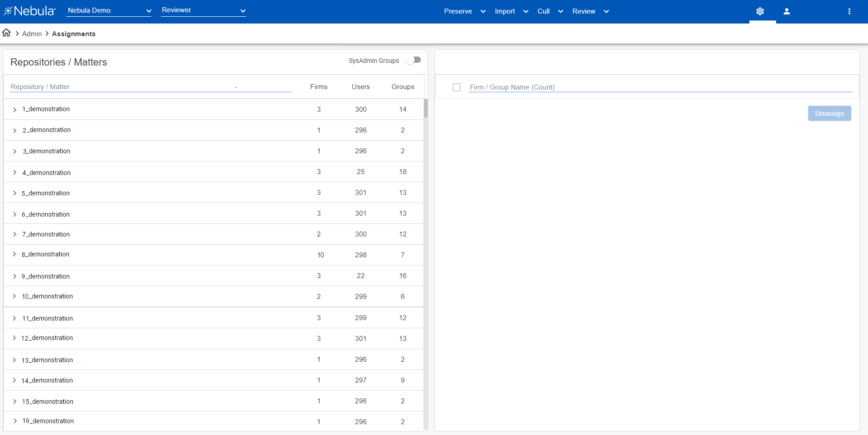Click the Admin breadcrumb link
The image size is (868, 435).
click(x=32, y=34)
